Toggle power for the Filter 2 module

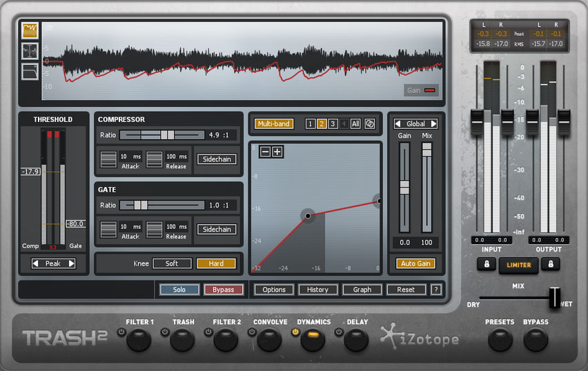208,332
